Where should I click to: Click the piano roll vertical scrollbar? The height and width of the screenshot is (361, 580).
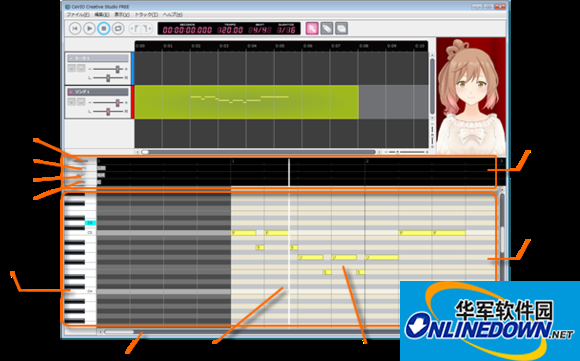click(502, 237)
